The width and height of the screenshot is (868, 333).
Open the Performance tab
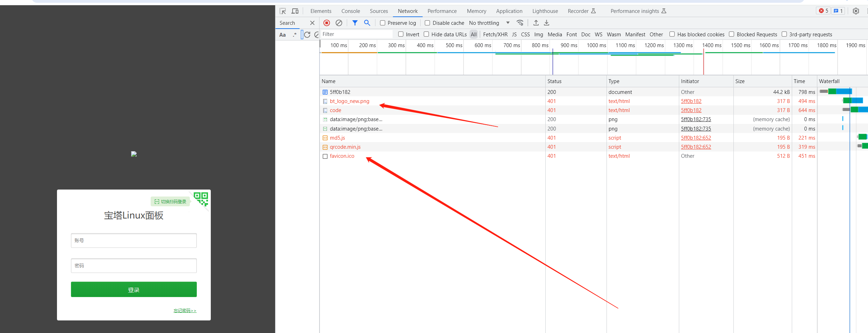[442, 11]
